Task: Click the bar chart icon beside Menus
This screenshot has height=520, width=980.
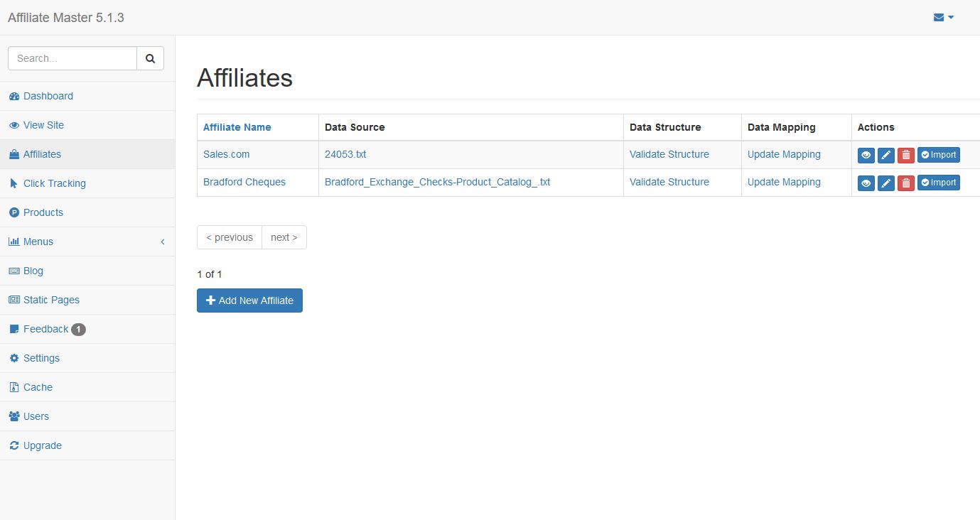Action: click(x=14, y=242)
